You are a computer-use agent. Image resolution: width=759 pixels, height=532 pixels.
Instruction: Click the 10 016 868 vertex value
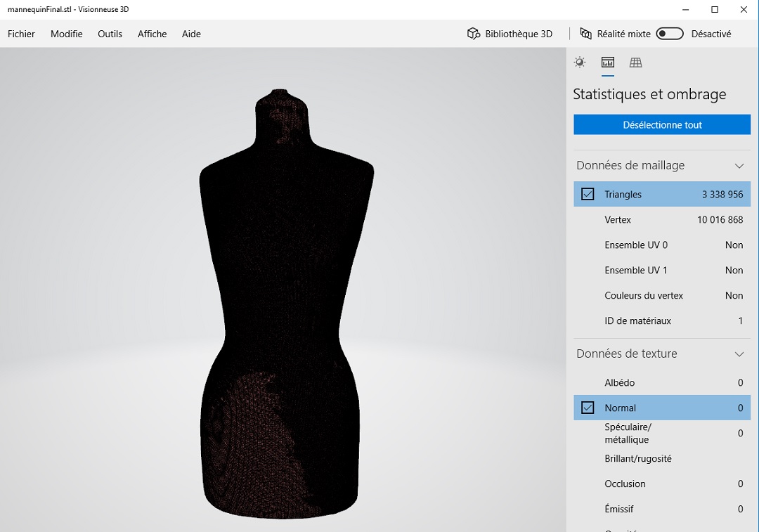tap(720, 220)
